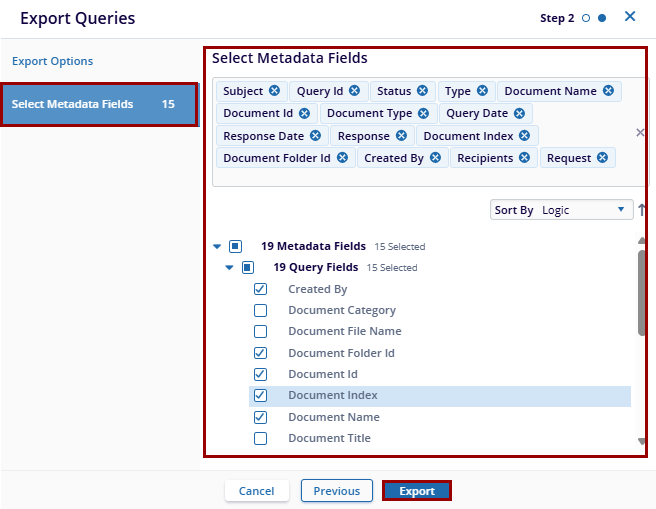656x509 pixels.
Task: Uncheck the Created By checkbox
Action: [261, 289]
